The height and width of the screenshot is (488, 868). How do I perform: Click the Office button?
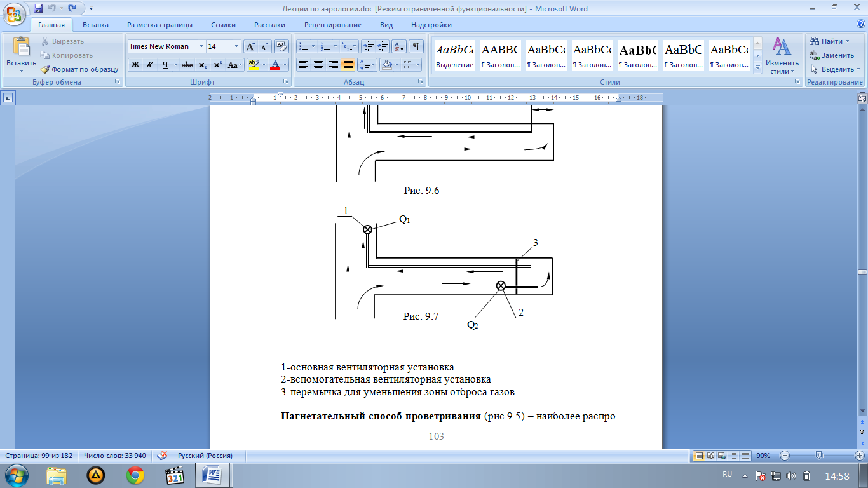pos(14,14)
